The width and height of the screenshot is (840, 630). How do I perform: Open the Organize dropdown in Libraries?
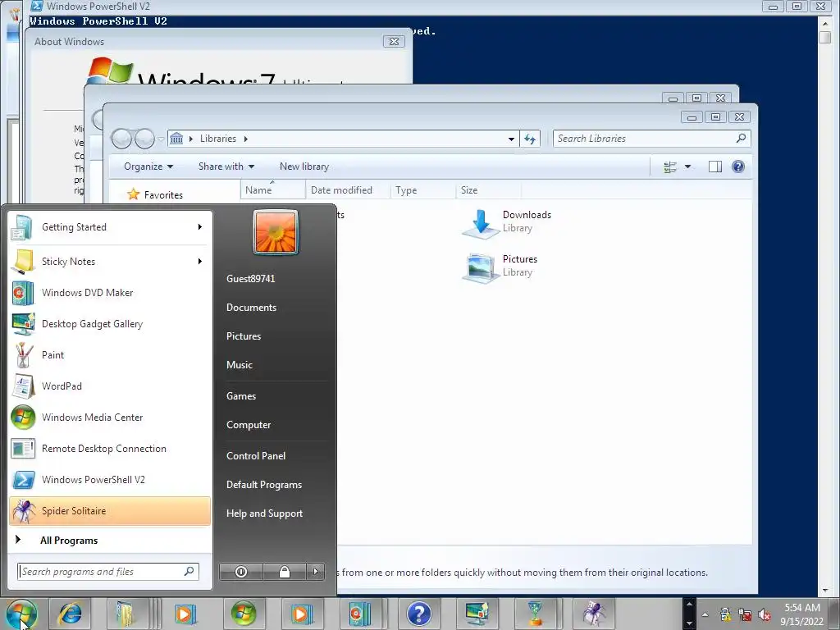click(148, 167)
